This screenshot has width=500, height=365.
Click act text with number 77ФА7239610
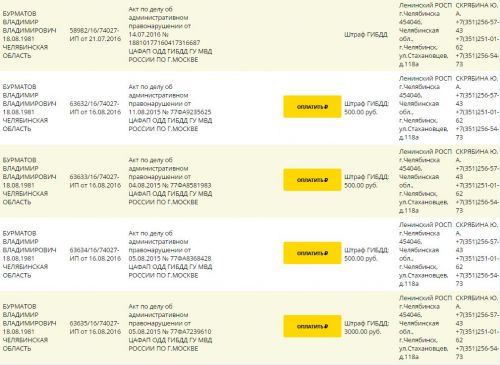[170, 327]
